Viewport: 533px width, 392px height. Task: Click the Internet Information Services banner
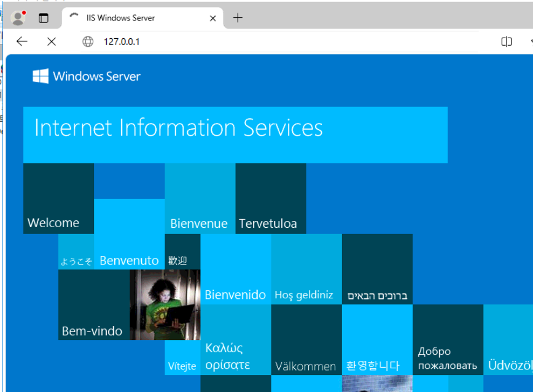coord(235,135)
